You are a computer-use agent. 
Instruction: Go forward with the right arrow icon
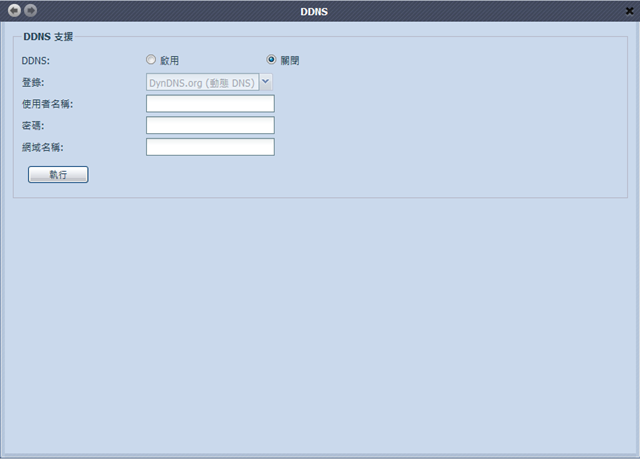click(30, 10)
